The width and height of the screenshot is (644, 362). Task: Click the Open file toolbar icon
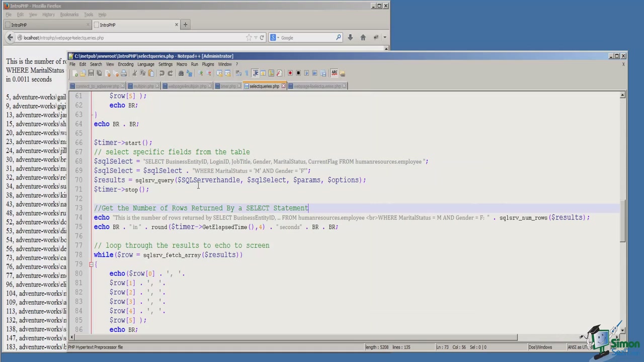click(83, 73)
